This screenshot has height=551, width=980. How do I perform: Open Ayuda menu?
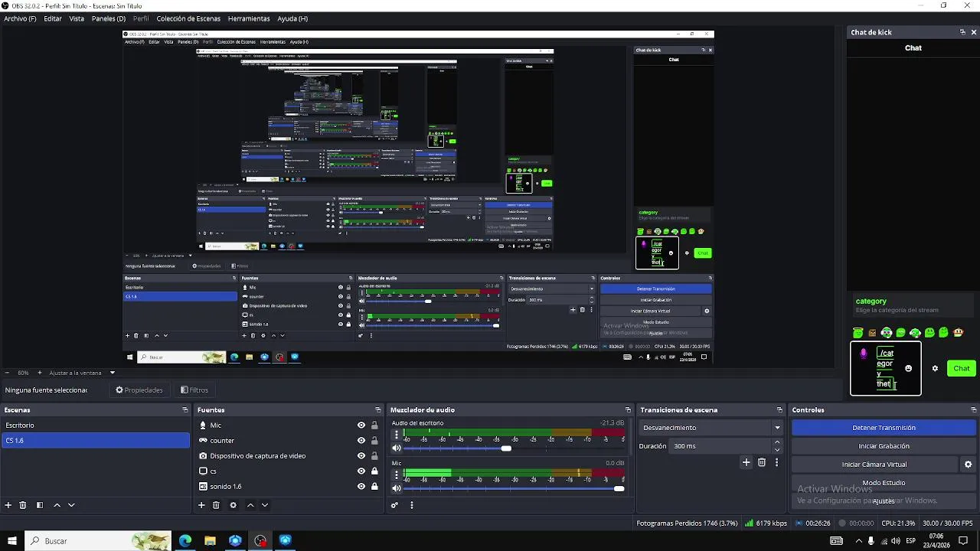(292, 18)
